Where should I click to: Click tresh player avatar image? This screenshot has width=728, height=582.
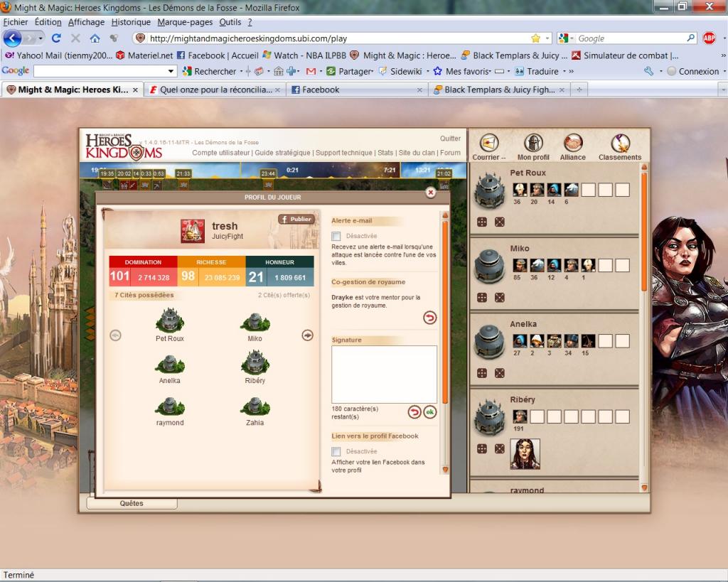193,231
